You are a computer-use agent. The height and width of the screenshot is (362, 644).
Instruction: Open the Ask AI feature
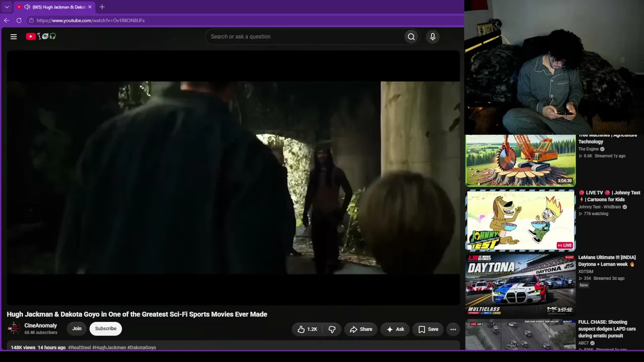(395, 329)
